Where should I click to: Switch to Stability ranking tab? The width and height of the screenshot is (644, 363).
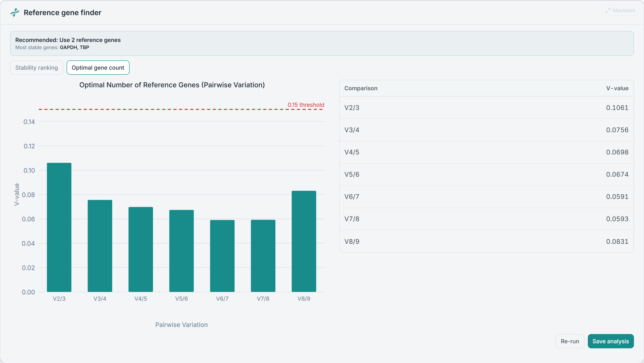(x=36, y=68)
